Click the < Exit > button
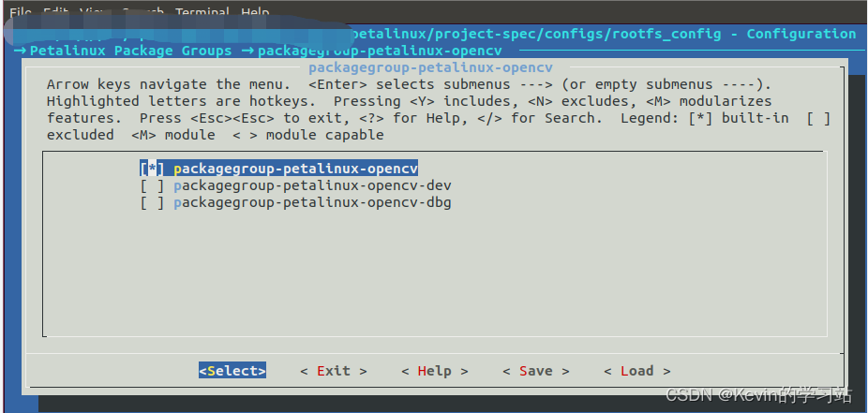Image resolution: width=868 pixels, height=413 pixels. coord(334,371)
